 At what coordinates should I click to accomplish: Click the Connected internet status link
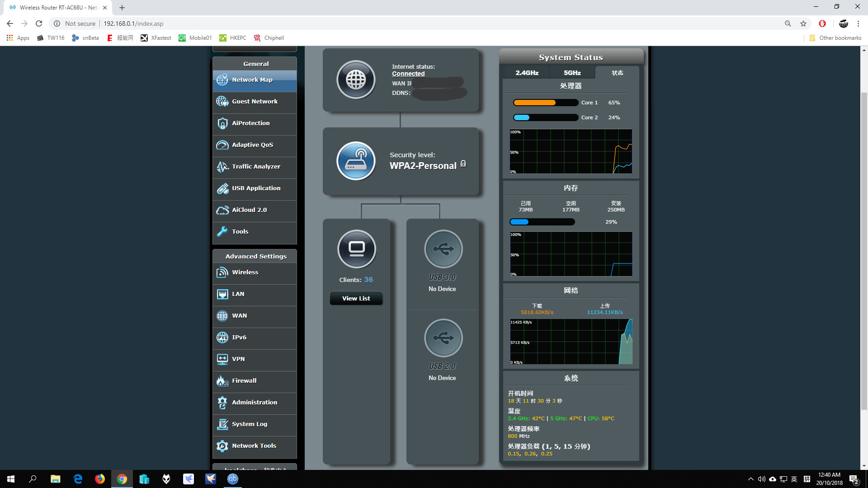[x=408, y=74]
